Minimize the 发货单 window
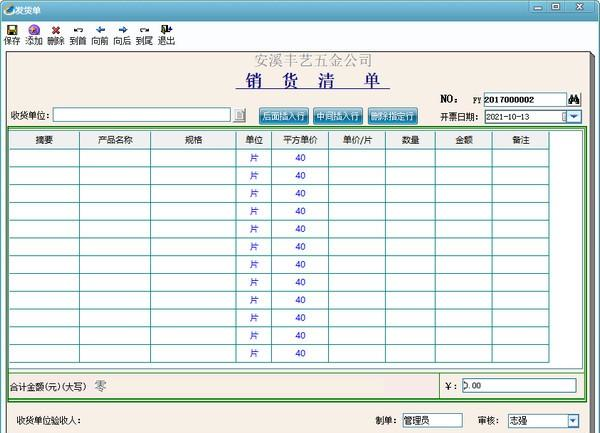The height and width of the screenshot is (433, 600). pos(538,7)
